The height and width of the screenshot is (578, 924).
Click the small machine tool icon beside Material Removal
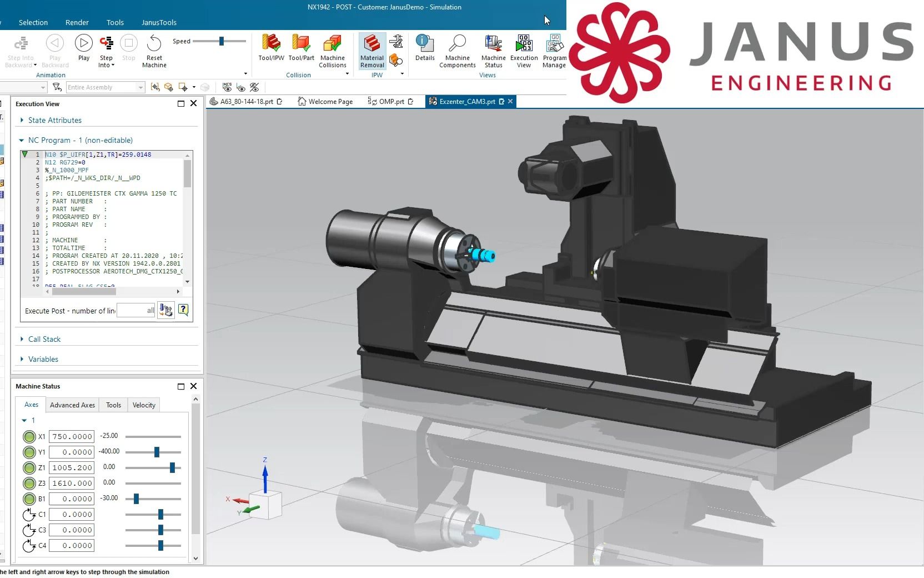[x=396, y=41]
